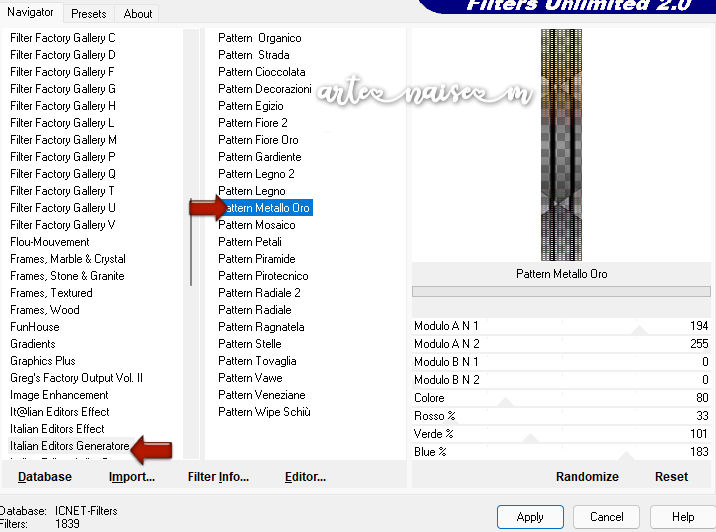Select Filter Factory Gallery D

[x=63, y=55]
